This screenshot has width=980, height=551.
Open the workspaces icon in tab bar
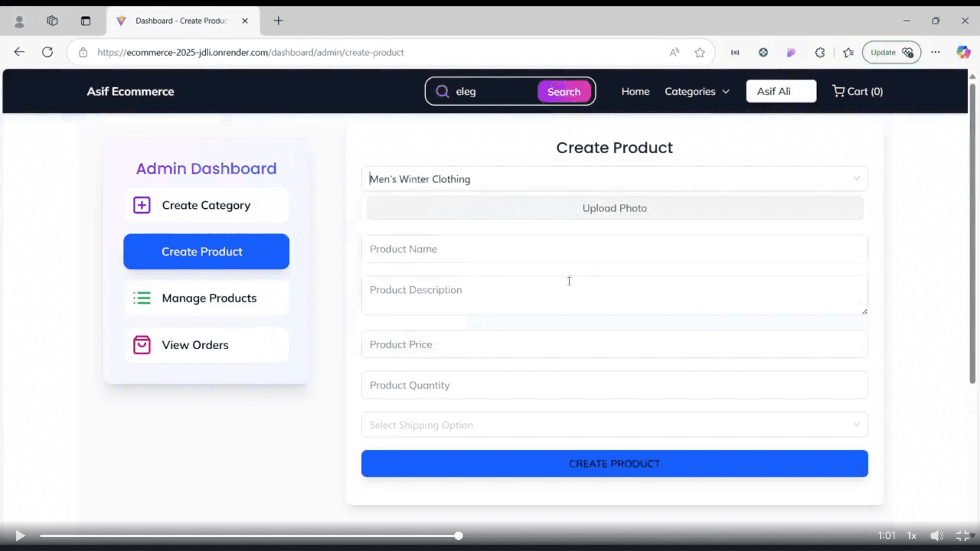(52, 21)
